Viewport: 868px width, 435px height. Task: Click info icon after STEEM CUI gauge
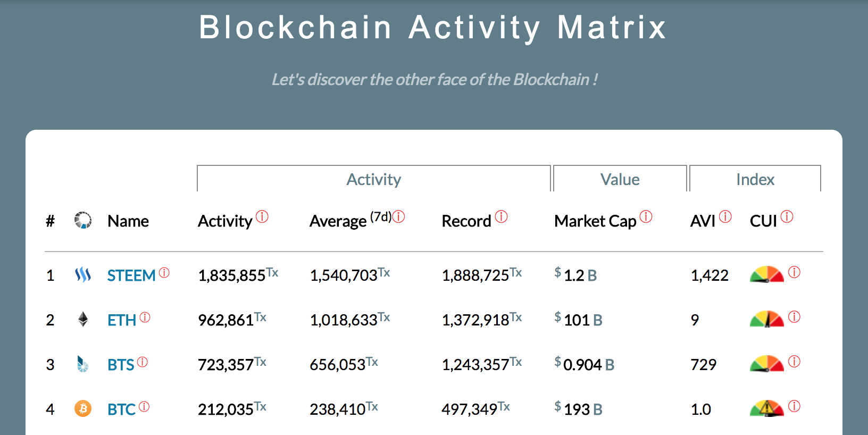pyautogui.click(x=794, y=272)
